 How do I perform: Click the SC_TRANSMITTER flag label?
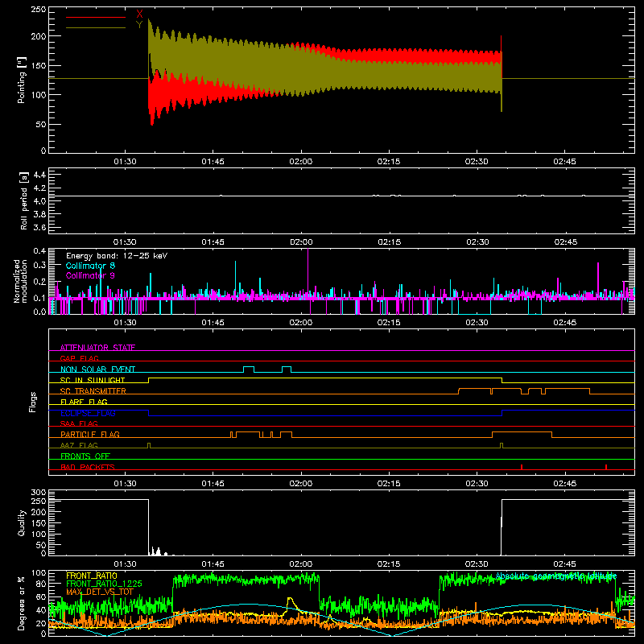coord(93,391)
